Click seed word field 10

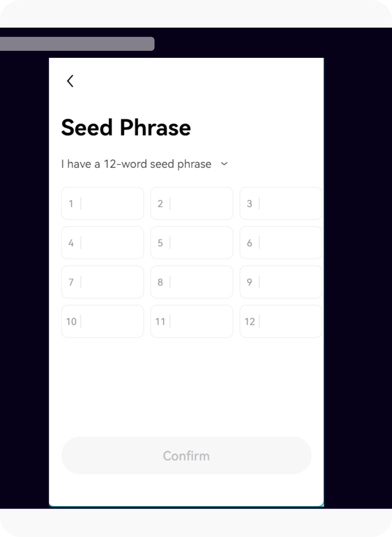click(102, 321)
